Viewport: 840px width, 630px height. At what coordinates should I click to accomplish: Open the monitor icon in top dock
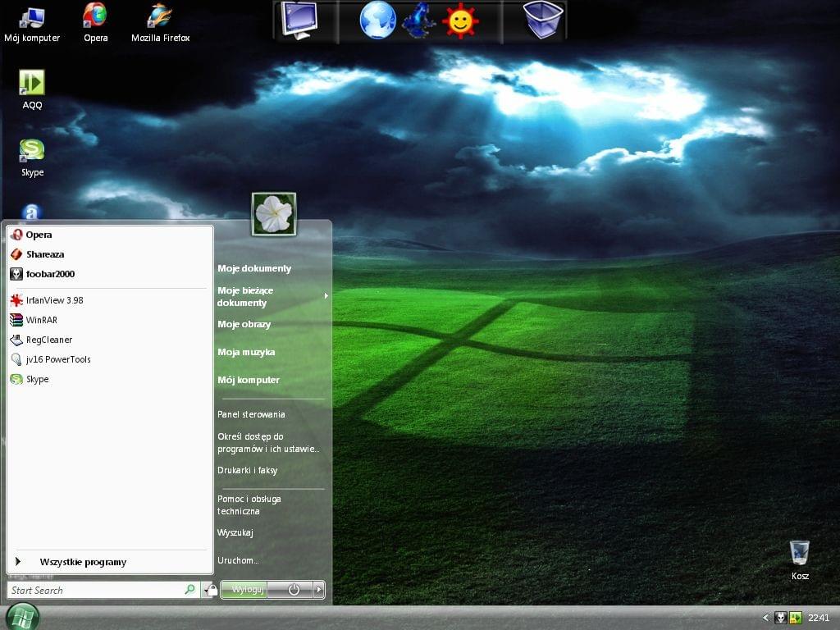(299, 21)
